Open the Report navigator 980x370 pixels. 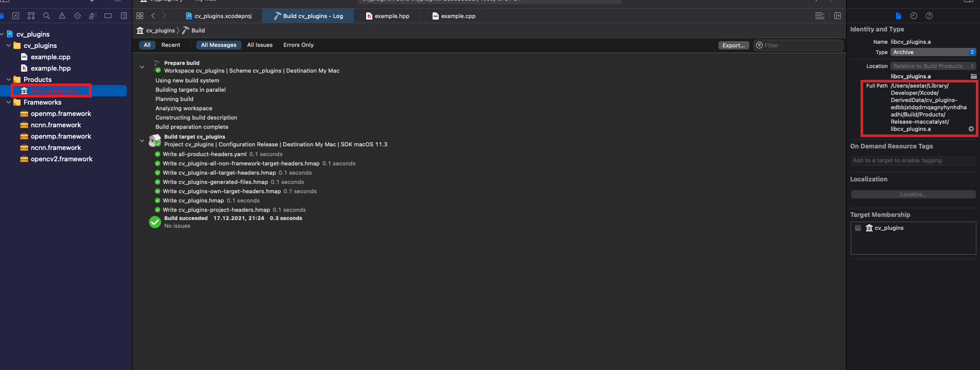click(124, 16)
